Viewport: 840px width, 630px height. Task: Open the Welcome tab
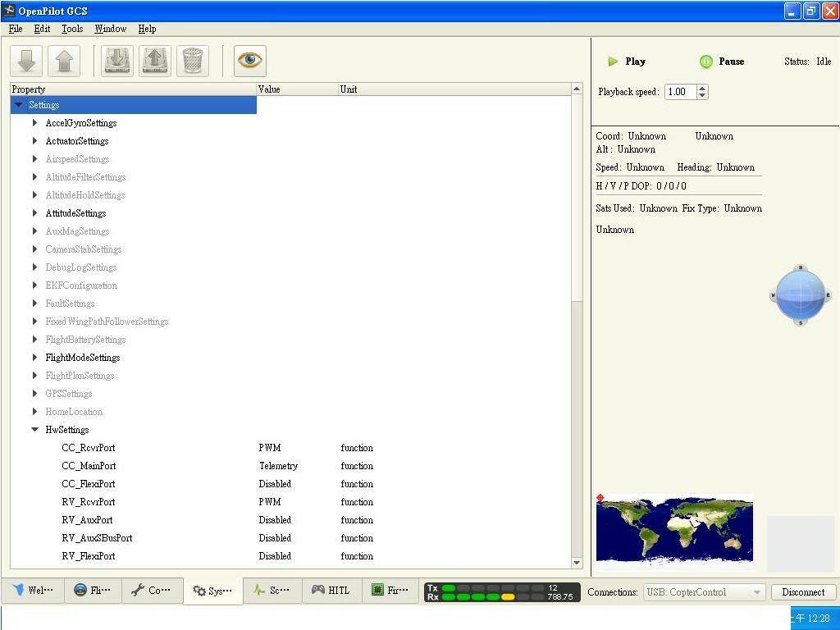33,591
